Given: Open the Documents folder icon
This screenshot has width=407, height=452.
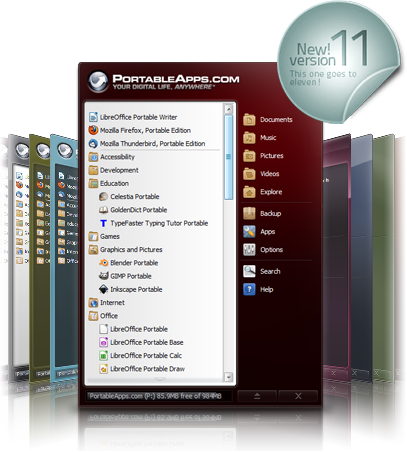Looking at the screenshot, I should pos(249,120).
